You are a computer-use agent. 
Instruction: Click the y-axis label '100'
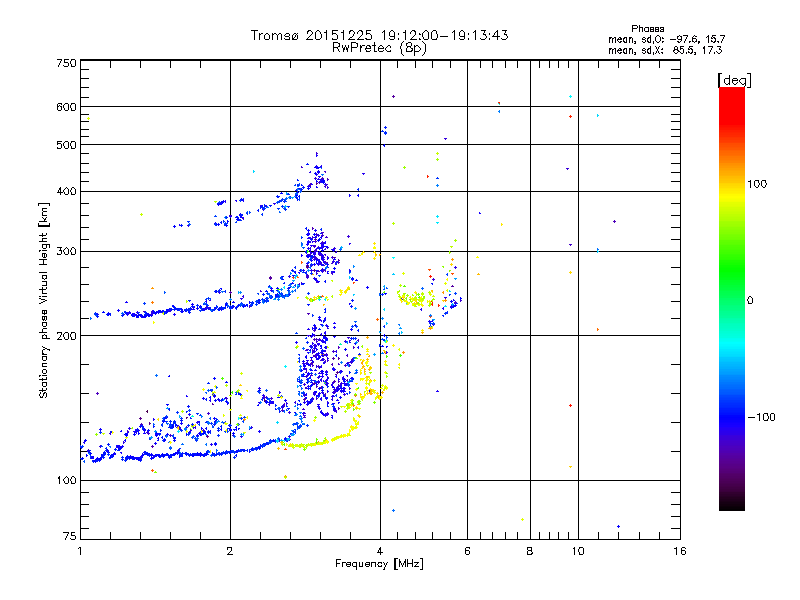[66, 481]
